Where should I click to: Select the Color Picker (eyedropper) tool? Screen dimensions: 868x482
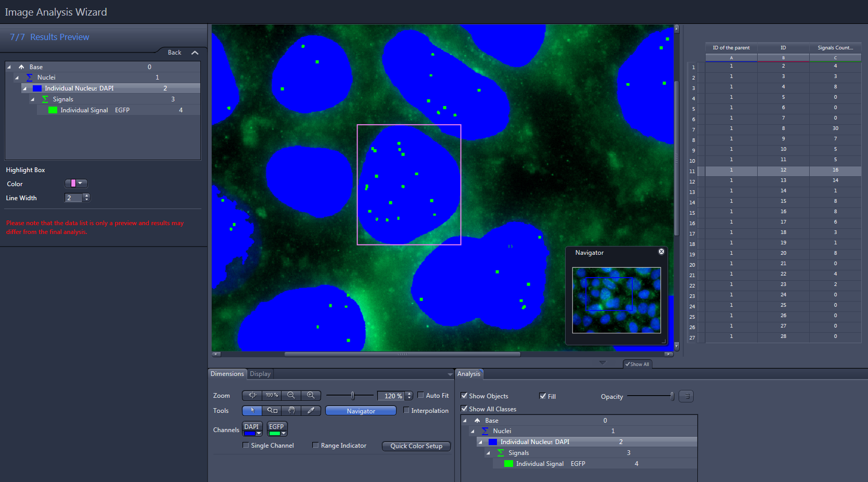pos(311,410)
